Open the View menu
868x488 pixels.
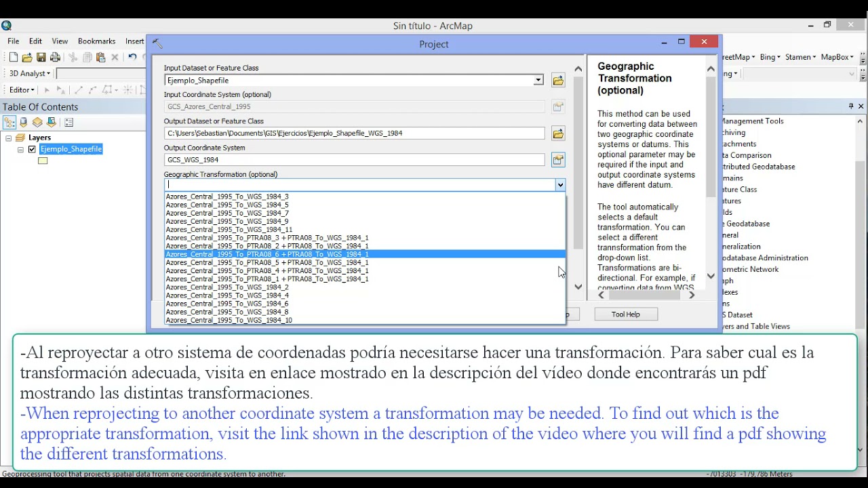click(60, 41)
